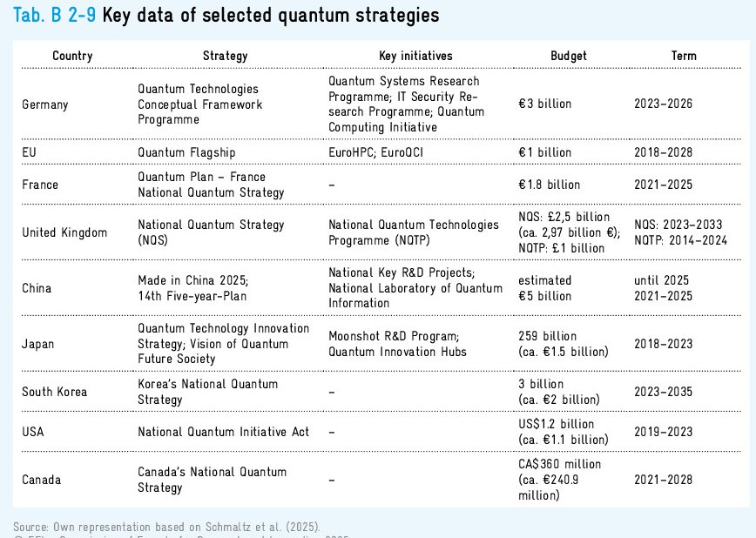
Task: Select the 'Germany' country cell
Action: coord(45,104)
